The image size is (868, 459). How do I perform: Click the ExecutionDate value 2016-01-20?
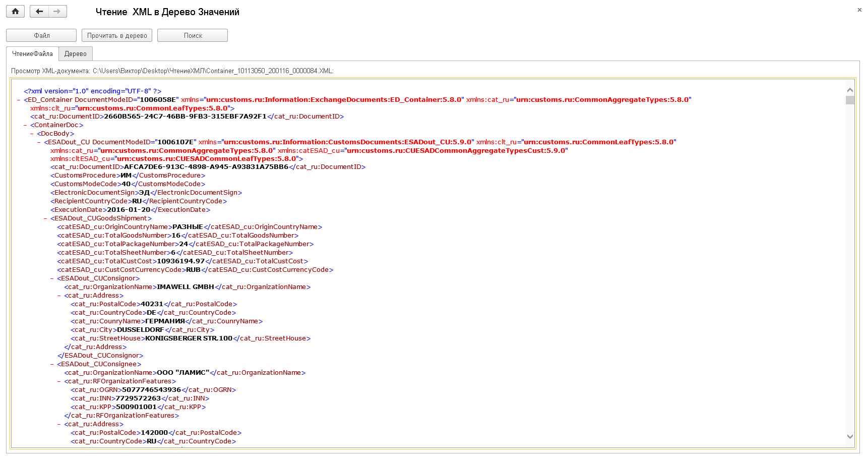[129, 210]
